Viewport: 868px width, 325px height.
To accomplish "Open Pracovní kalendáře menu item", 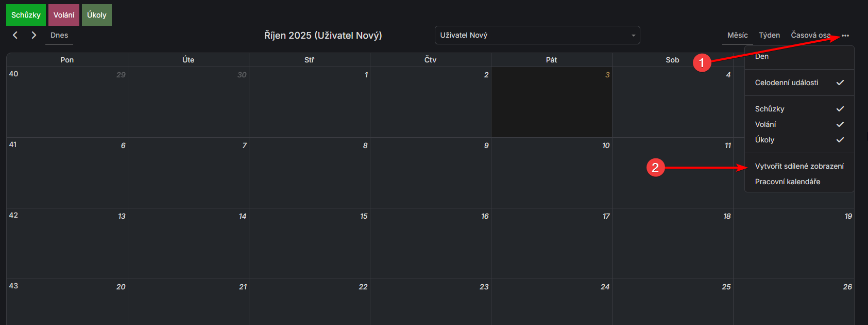I will pos(788,182).
